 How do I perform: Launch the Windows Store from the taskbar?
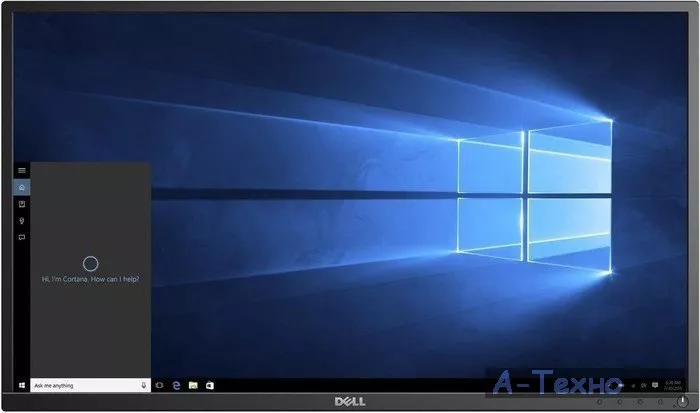click(210, 384)
